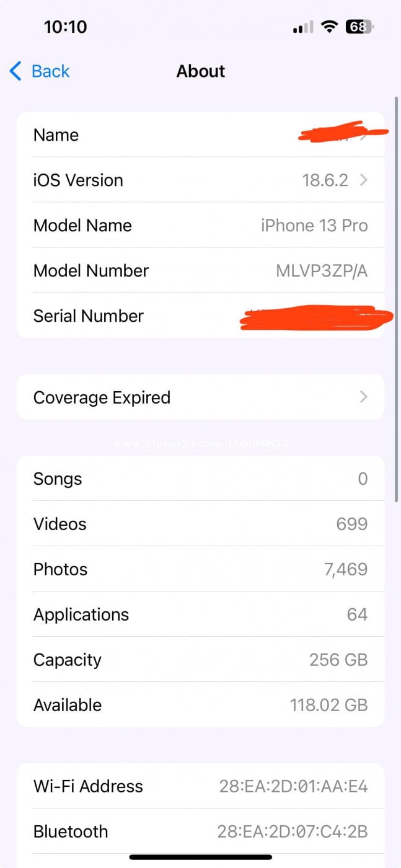401x868 pixels.
Task: Tap the Capacity 256 GB row
Action: 200,660
